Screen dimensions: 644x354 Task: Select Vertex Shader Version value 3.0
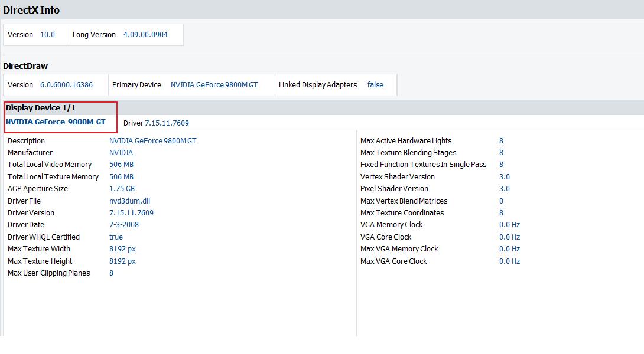[x=505, y=177]
